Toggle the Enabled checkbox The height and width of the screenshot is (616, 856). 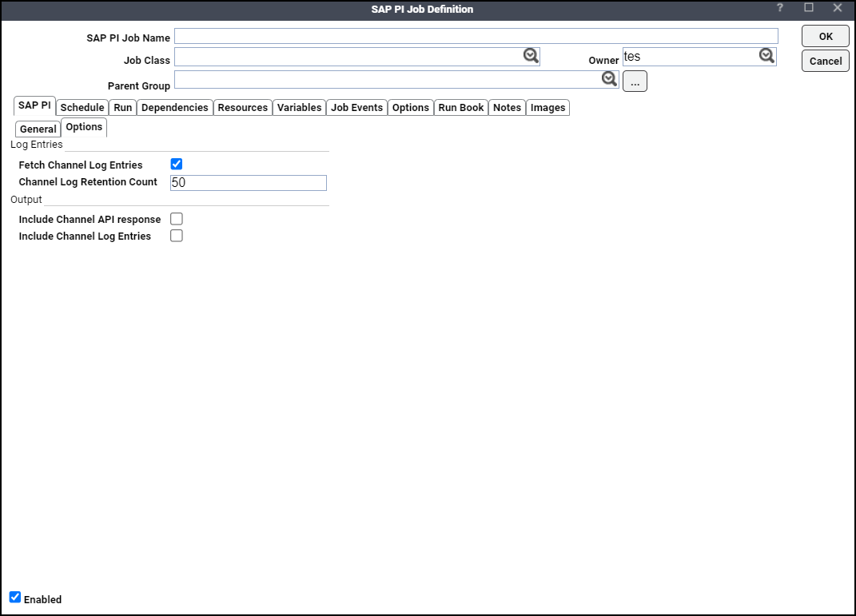tap(15, 598)
